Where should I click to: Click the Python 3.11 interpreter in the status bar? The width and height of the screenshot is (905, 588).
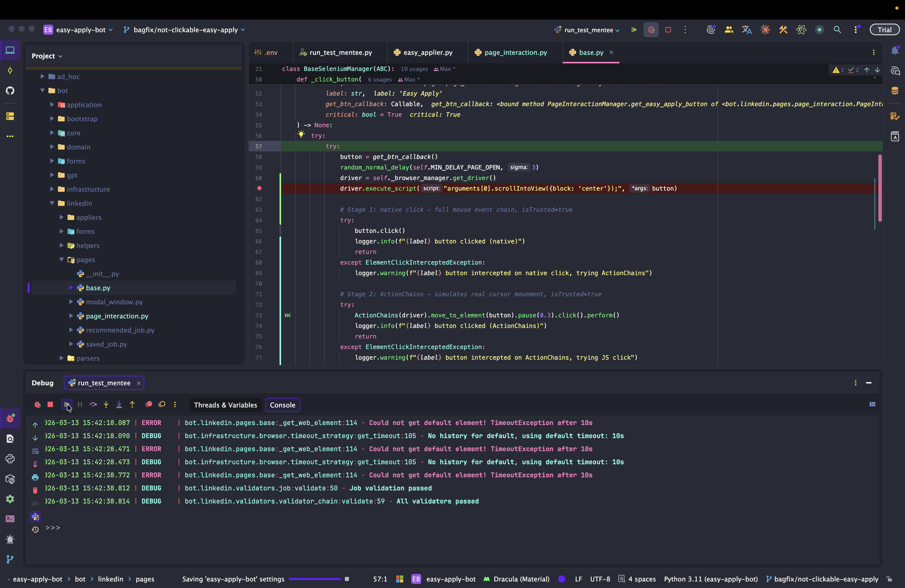pos(711,579)
